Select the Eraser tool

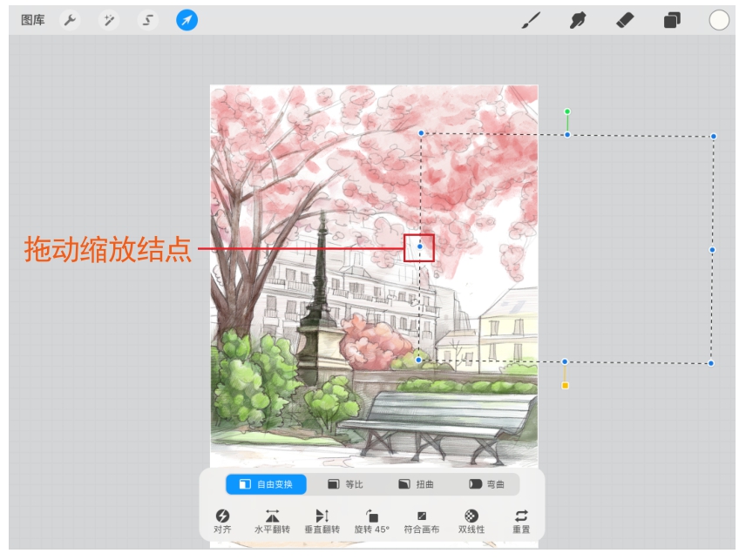625,20
